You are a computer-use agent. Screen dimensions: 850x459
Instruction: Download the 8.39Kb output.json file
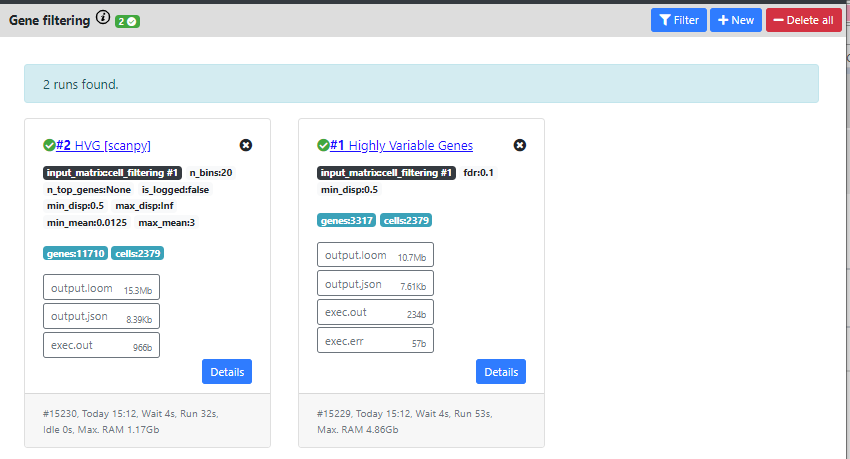point(101,317)
